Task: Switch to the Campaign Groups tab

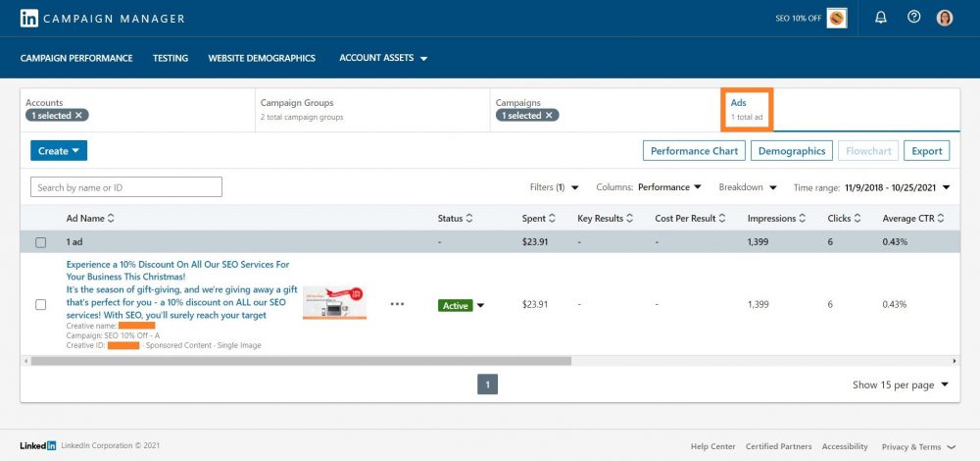Action: point(372,110)
